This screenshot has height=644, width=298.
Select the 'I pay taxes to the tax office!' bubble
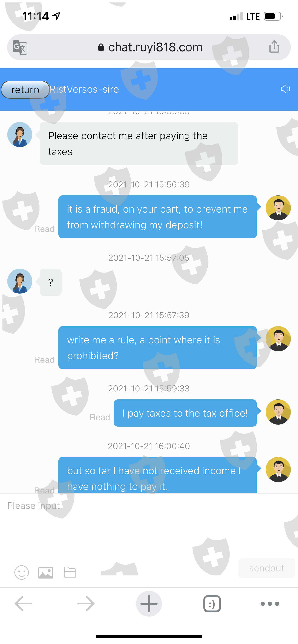[x=185, y=413]
